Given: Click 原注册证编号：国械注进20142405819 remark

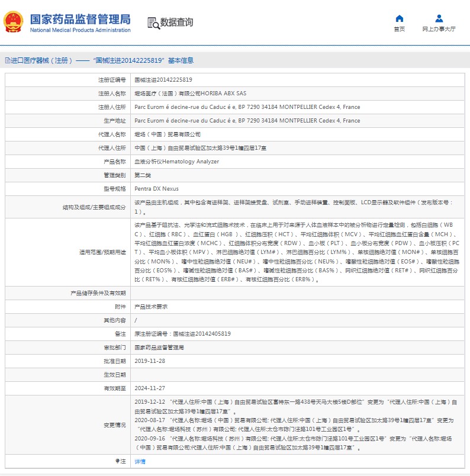Looking at the screenshot, I should coord(182,334).
